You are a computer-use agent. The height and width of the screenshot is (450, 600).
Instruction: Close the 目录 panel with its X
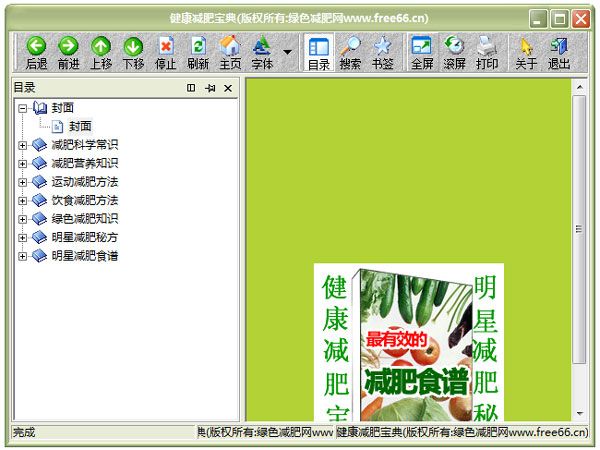pos(228,88)
